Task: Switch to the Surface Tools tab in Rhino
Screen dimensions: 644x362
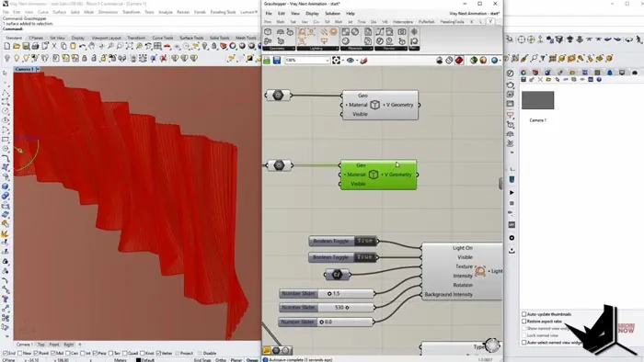Action: click(191, 38)
